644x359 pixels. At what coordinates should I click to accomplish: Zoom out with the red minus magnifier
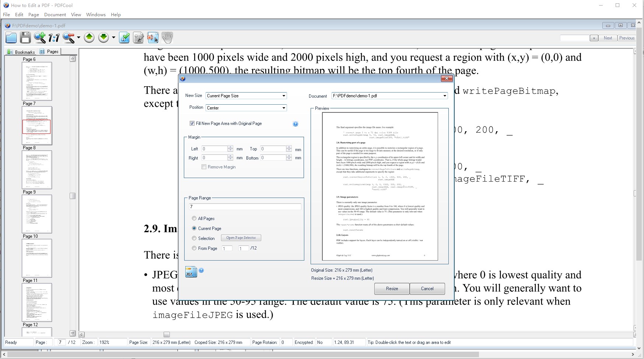coord(69,38)
